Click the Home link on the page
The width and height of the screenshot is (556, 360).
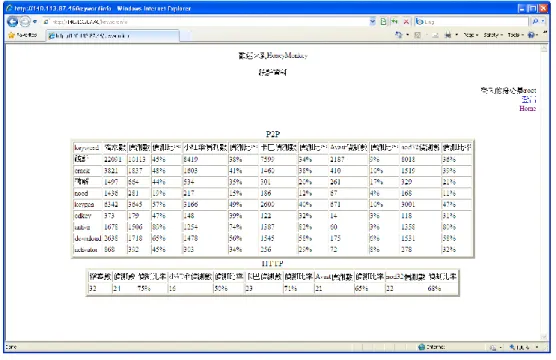(x=528, y=109)
